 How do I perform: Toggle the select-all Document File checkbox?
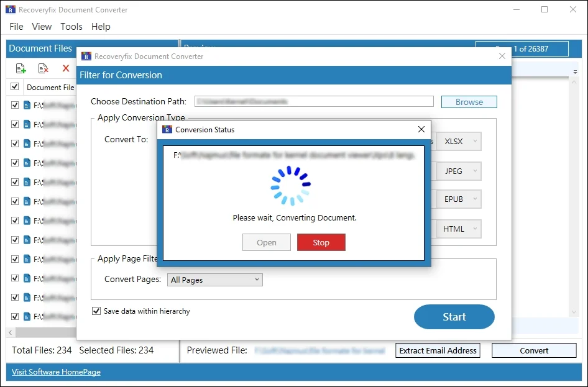coord(15,86)
